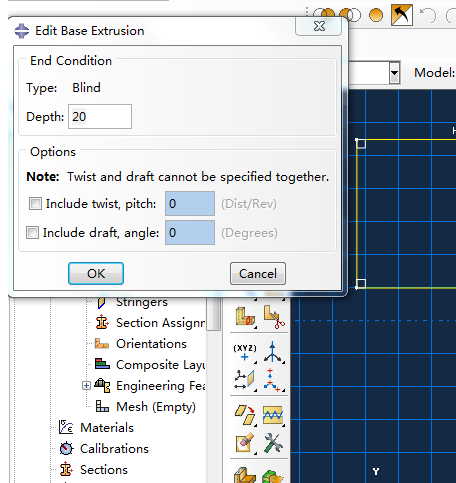Enable the Include twist, pitch checkbox
The height and width of the screenshot is (483, 456).
click(x=35, y=203)
